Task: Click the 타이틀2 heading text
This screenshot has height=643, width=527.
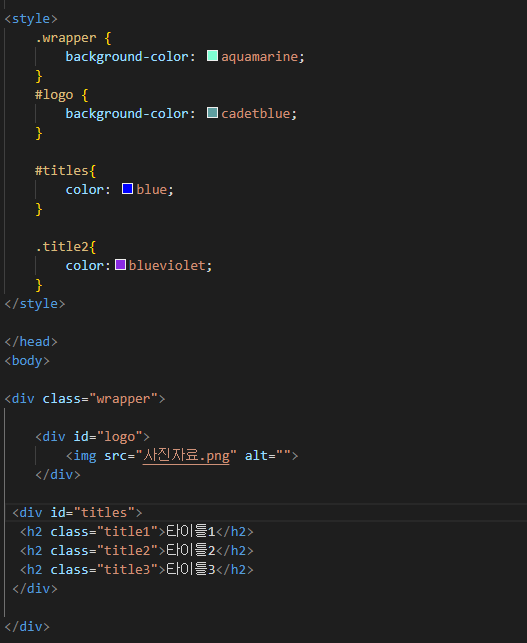Action: click(191, 550)
